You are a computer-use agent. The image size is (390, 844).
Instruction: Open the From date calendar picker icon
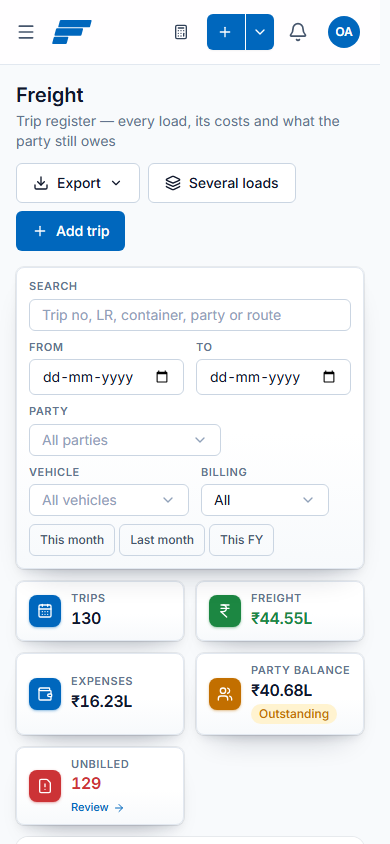click(x=162, y=377)
